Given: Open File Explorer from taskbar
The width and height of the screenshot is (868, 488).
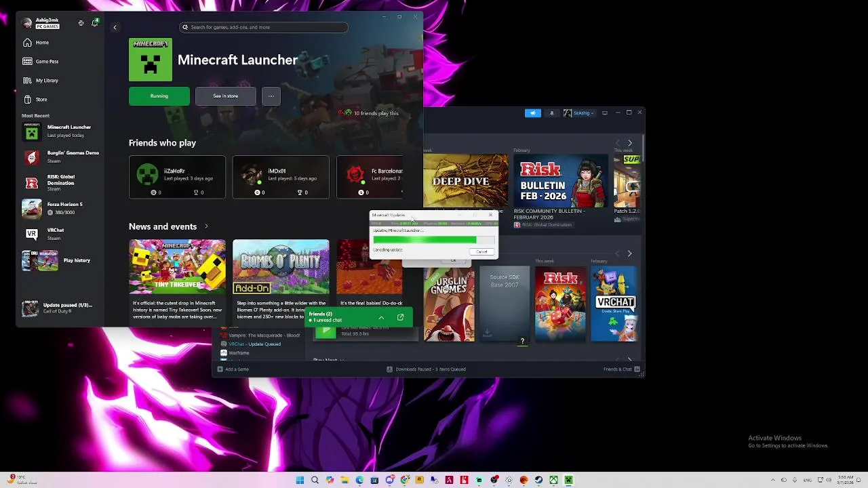Looking at the screenshot, I should pyautogui.click(x=344, y=480).
